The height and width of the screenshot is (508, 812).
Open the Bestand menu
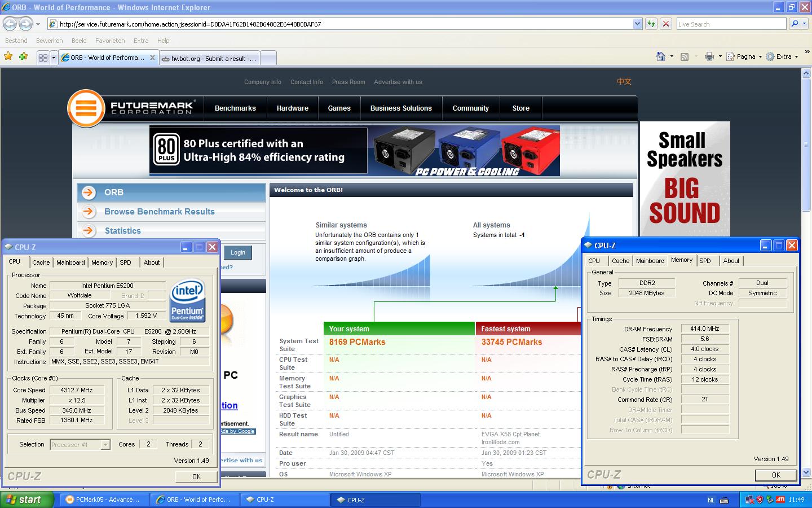pyautogui.click(x=16, y=41)
